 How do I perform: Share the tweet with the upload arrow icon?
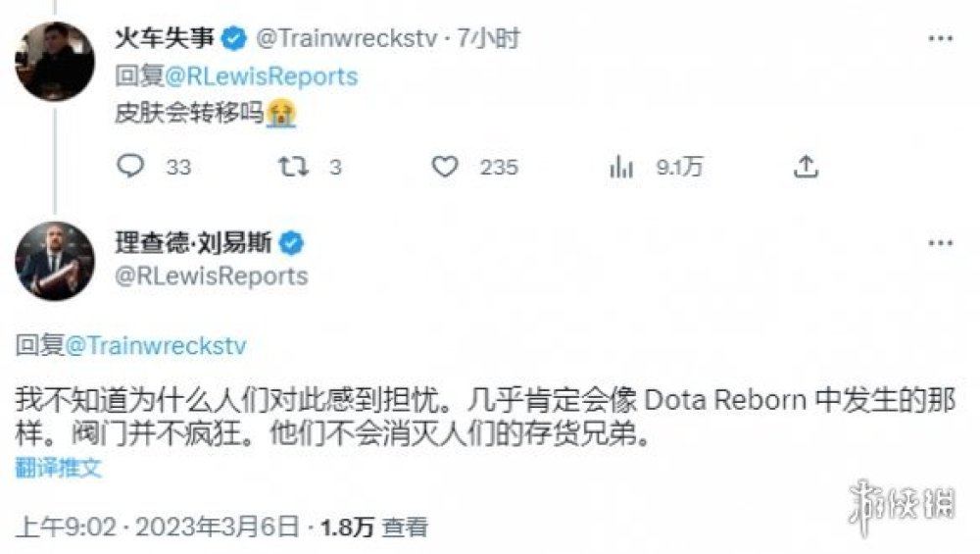[806, 167]
